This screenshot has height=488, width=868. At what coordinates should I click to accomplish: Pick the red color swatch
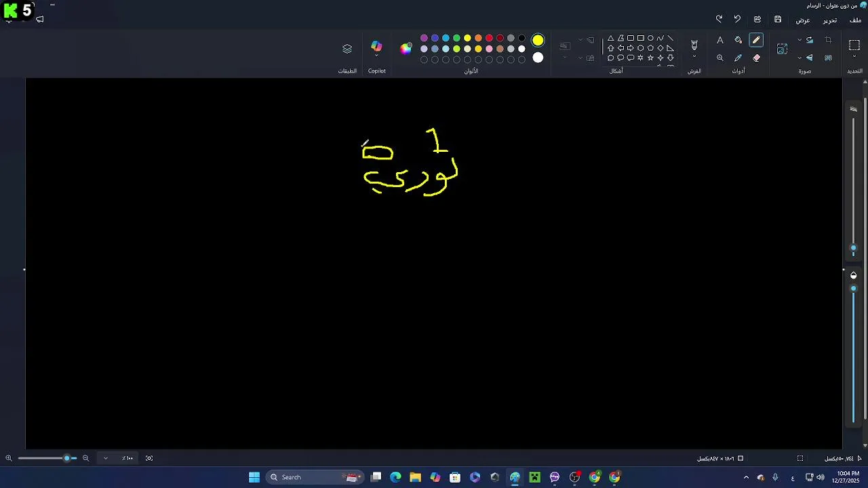click(x=489, y=38)
